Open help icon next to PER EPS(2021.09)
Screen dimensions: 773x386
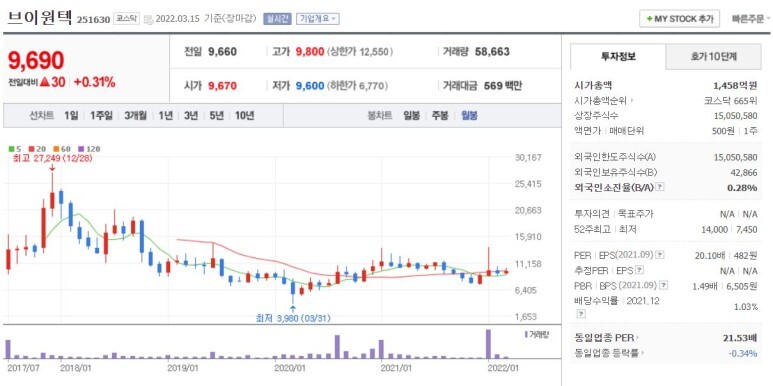(x=660, y=255)
